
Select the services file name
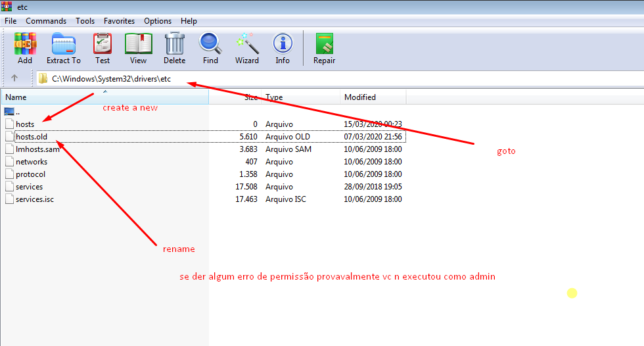pyautogui.click(x=29, y=187)
